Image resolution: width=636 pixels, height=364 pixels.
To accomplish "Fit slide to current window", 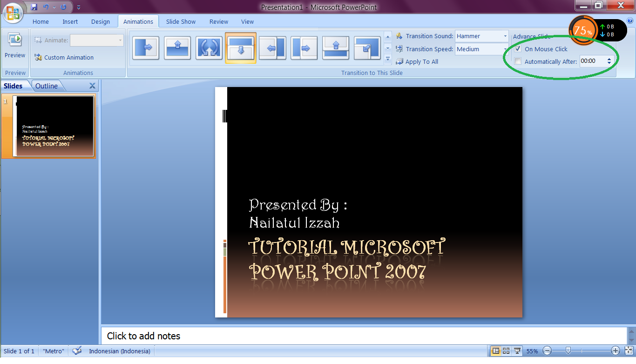I will tap(629, 351).
